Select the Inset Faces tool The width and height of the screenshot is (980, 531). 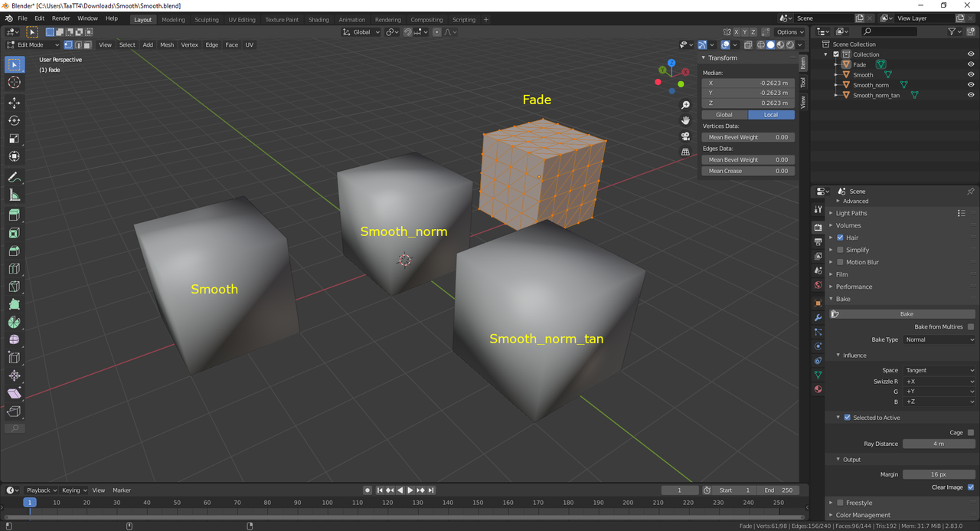pyautogui.click(x=14, y=233)
